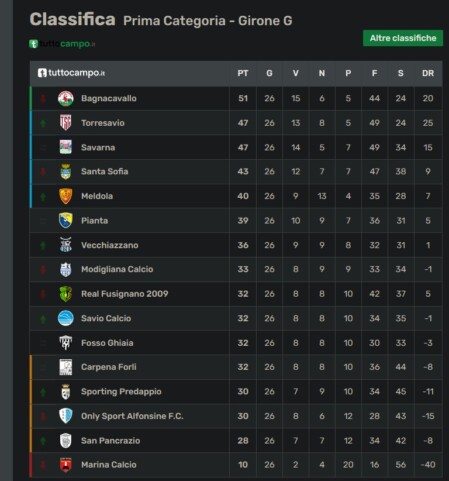Viewport: 449px width, 481px height.
Task: Click the Pianta blue-yellow shield crest
Action: 66,220
